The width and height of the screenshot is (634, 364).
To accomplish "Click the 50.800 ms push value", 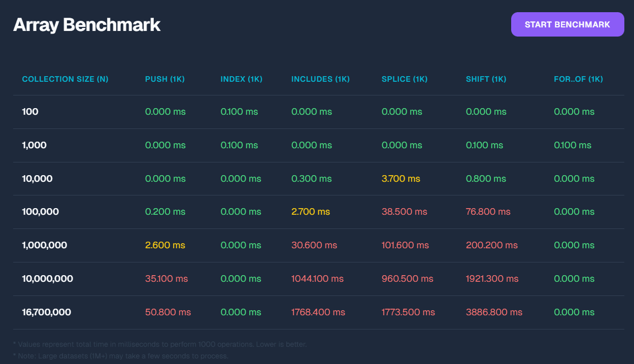I will (168, 312).
